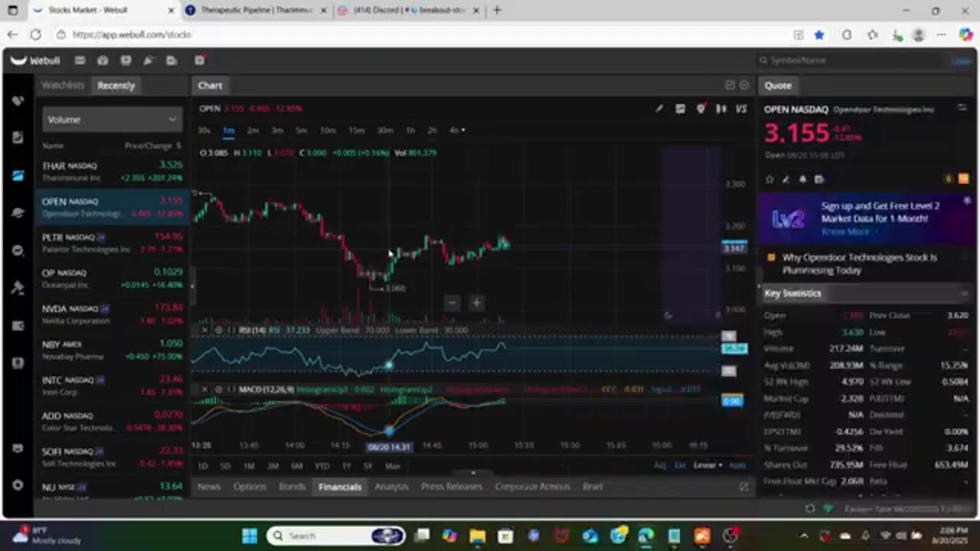Screen dimensions: 980x551
Task: Click the drawing pencil tool above chart
Action: (659, 109)
